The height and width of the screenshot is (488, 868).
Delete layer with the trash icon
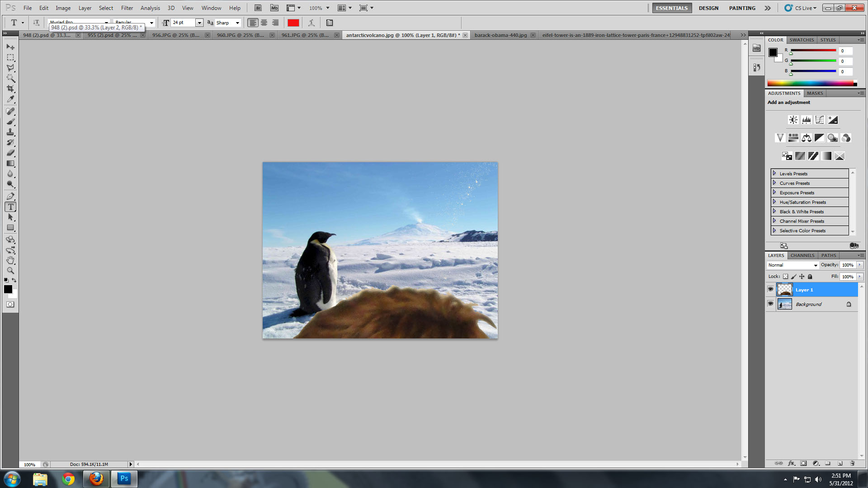click(852, 463)
